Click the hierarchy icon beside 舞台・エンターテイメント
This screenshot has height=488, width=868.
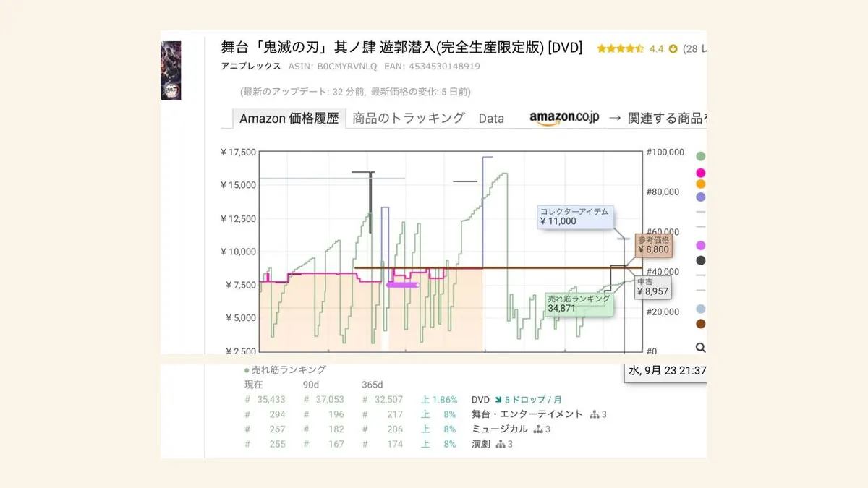tap(595, 414)
